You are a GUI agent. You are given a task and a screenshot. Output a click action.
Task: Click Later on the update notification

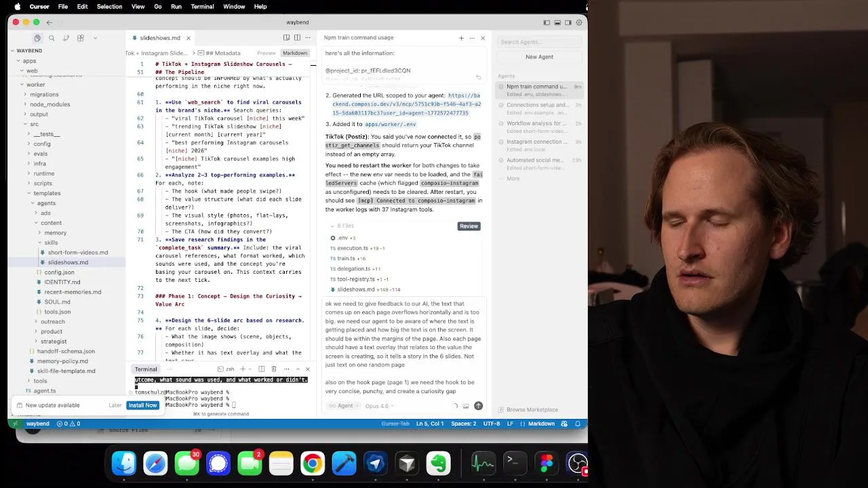[115, 405]
